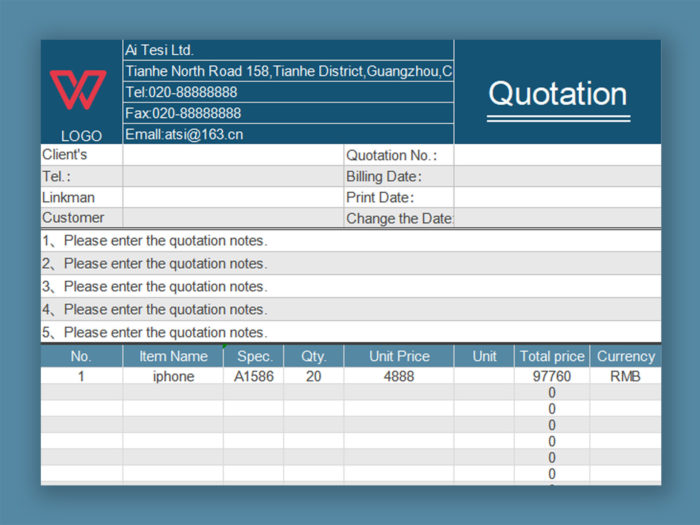The height and width of the screenshot is (525, 700).
Task: Select the Quotation title cell
Action: [x=557, y=93]
